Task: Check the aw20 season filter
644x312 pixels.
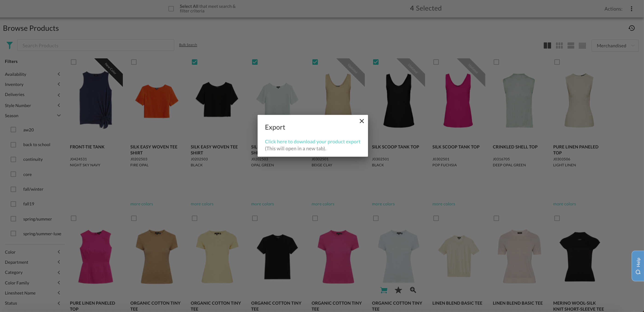Action: [x=13, y=130]
